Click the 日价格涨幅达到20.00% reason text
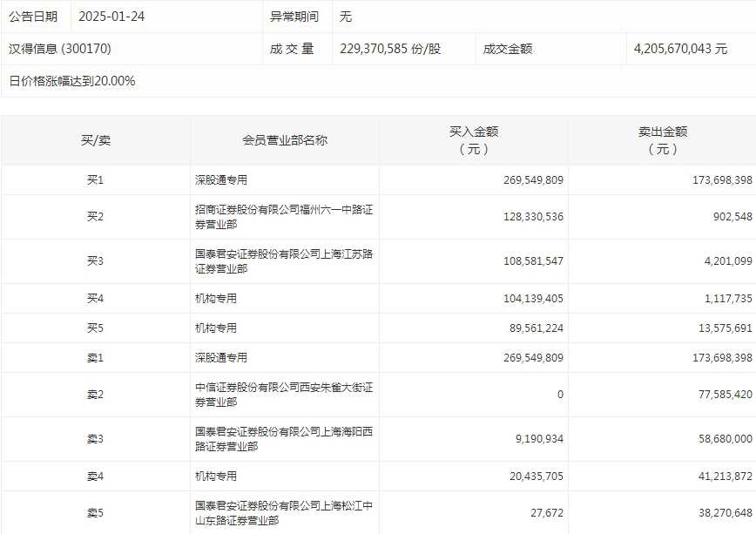This screenshot has height=534, width=756. click(71, 81)
